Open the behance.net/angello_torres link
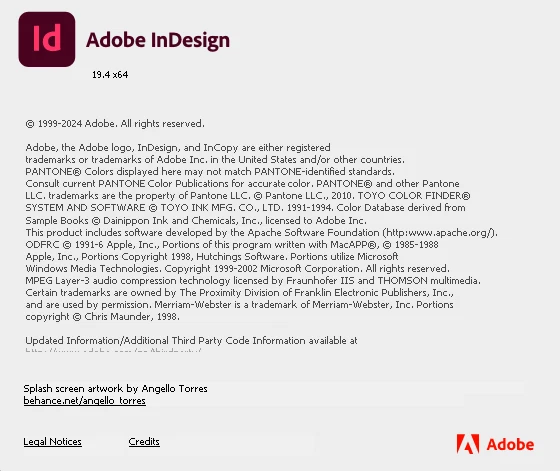560x471 pixels. point(85,401)
